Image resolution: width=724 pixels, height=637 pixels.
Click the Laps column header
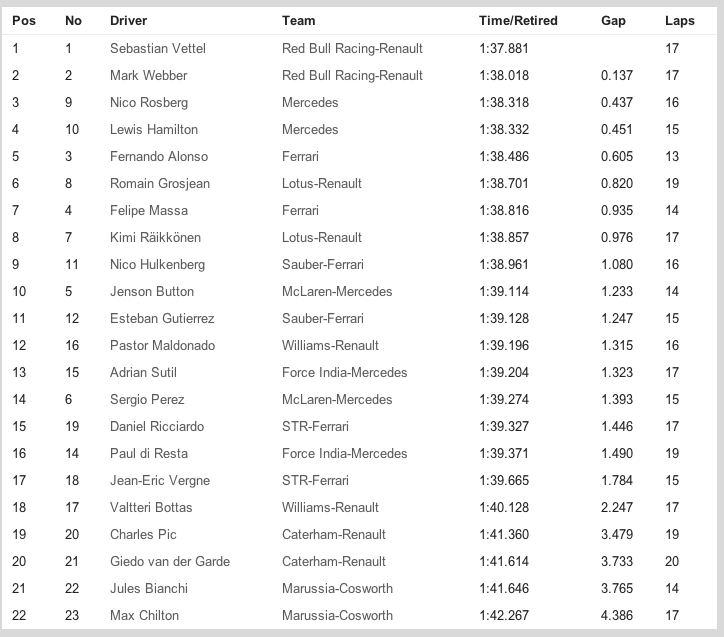pos(679,21)
